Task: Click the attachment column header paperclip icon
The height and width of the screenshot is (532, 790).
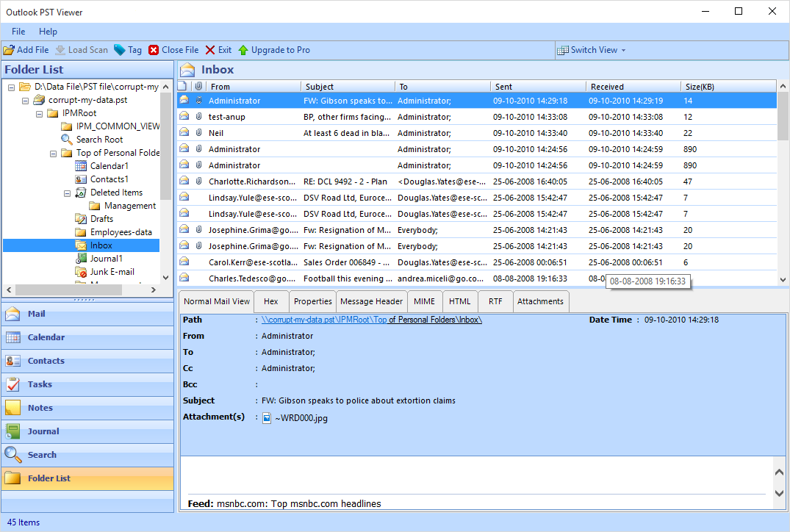Action: tap(199, 86)
